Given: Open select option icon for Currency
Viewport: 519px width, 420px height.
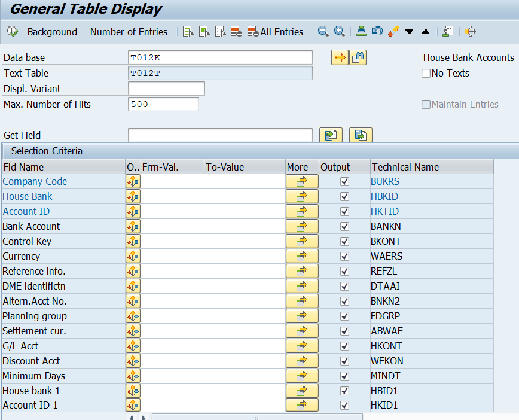Looking at the screenshot, I should click(133, 257).
